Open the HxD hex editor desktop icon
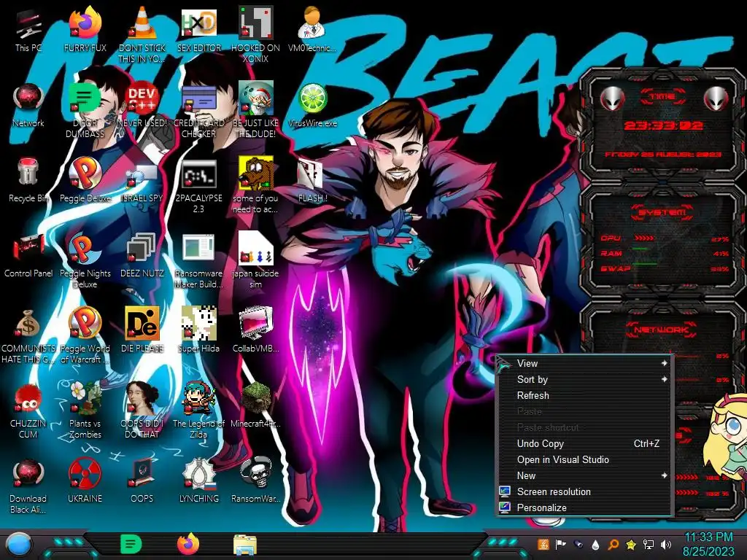The height and width of the screenshot is (560, 747). coord(198,29)
